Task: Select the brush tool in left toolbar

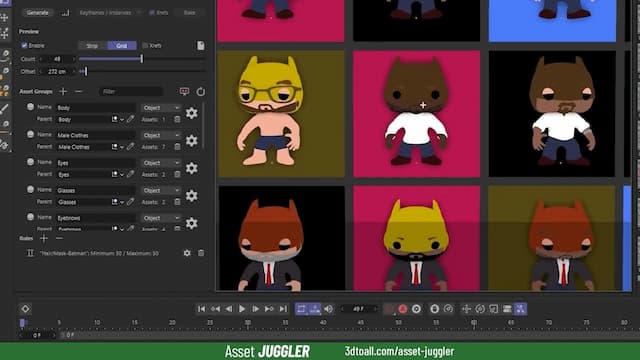Action: tap(4, 109)
